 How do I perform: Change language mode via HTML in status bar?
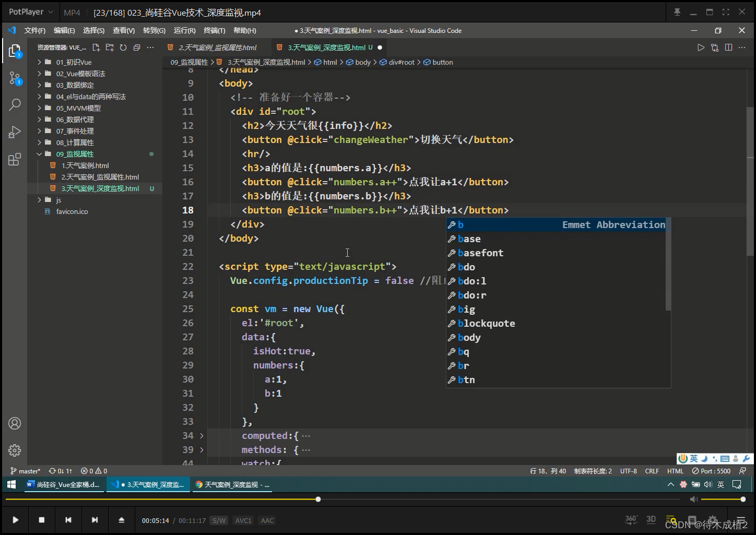pyautogui.click(x=675, y=471)
